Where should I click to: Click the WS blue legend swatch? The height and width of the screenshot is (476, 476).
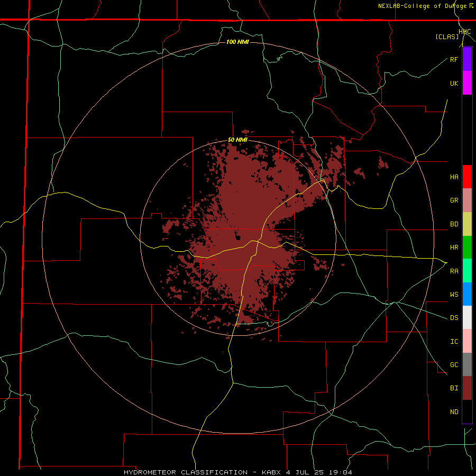pyautogui.click(x=467, y=294)
